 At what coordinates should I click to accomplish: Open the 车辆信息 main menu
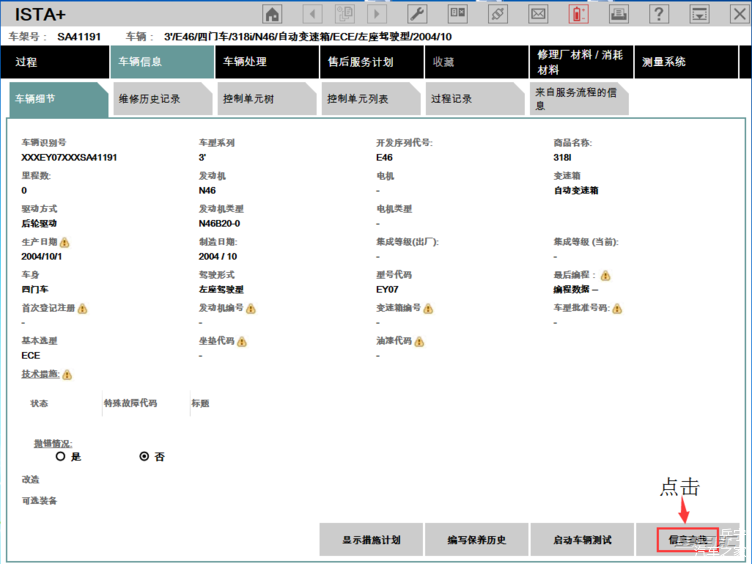[162, 62]
